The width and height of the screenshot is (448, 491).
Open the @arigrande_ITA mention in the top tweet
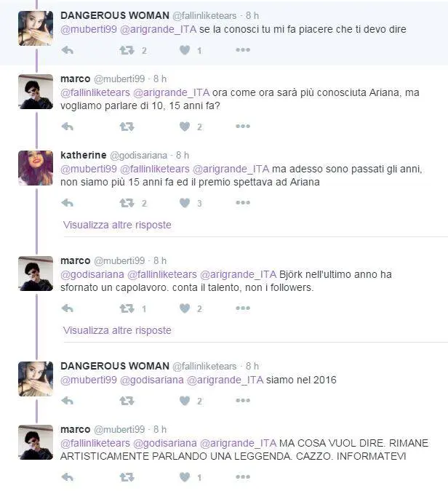pos(159,29)
